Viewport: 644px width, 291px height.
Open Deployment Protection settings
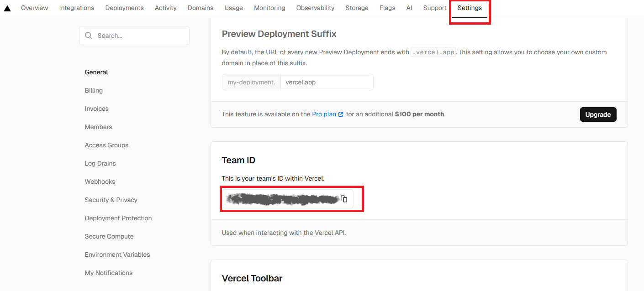(118, 218)
